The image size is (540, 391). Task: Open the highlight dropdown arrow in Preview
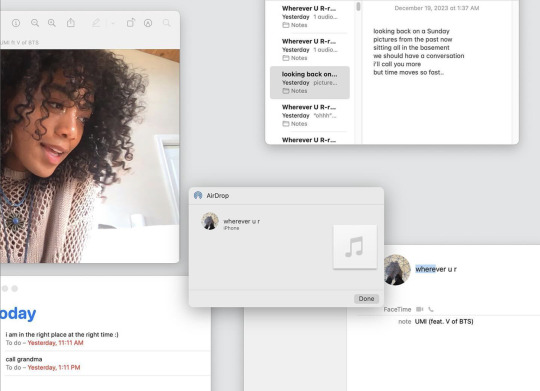click(x=113, y=23)
